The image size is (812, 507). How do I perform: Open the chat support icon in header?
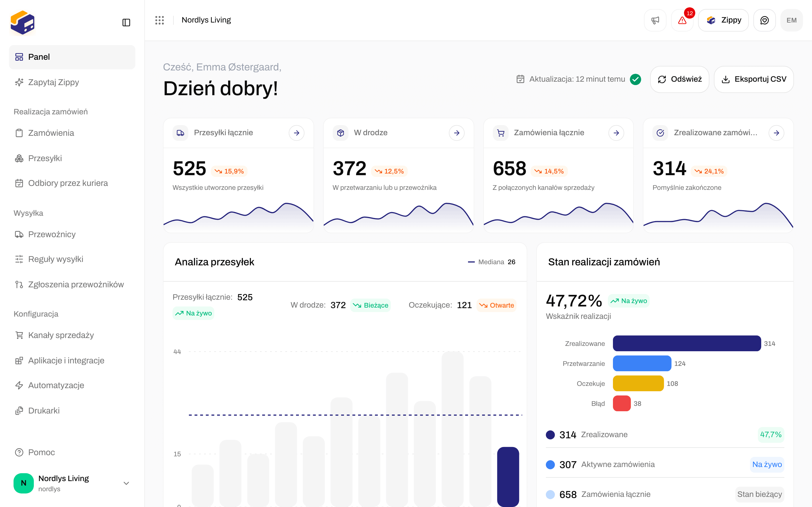[x=764, y=20]
